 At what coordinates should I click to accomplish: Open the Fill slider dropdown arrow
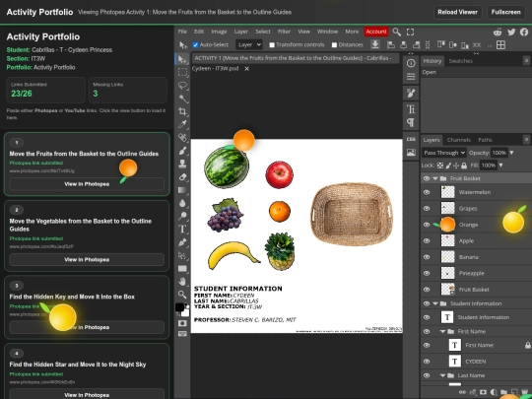click(x=500, y=166)
